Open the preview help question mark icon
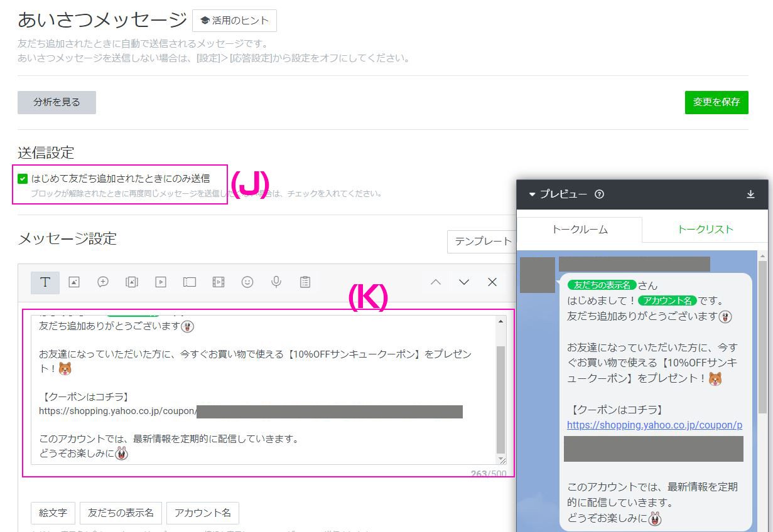This screenshot has width=773, height=532. 599,194
